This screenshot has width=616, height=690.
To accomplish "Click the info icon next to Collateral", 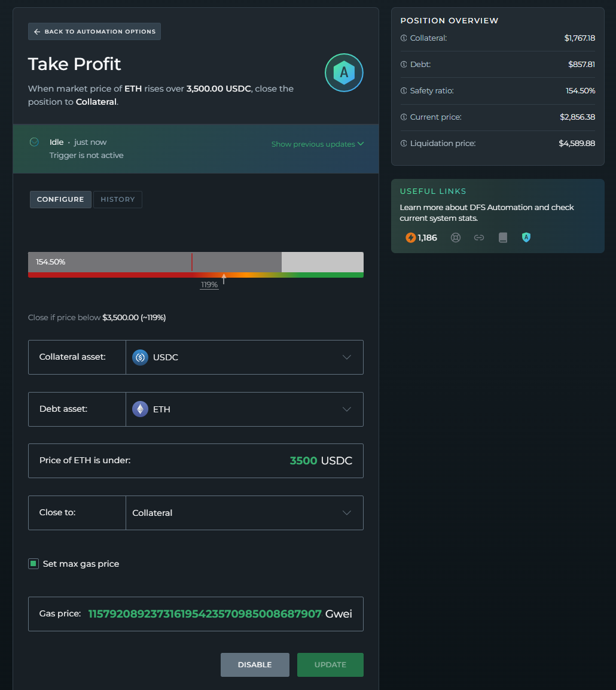I will coord(404,38).
